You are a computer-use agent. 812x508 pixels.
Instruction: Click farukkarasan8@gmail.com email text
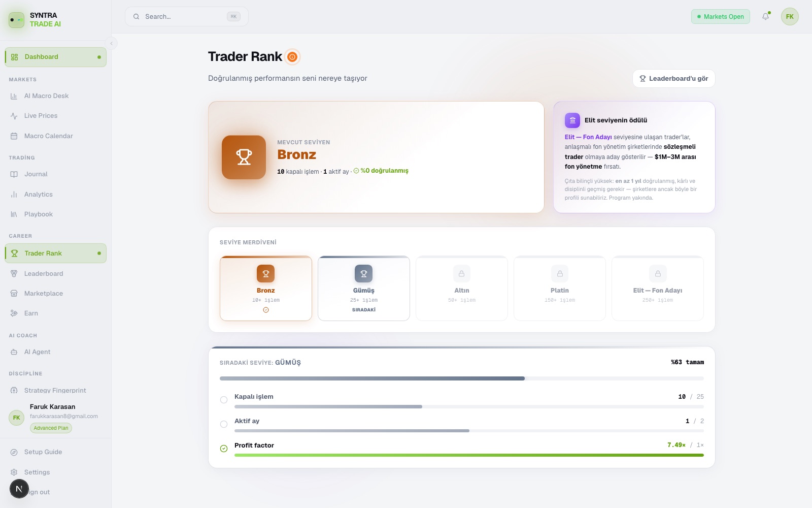(x=64, y=417)
